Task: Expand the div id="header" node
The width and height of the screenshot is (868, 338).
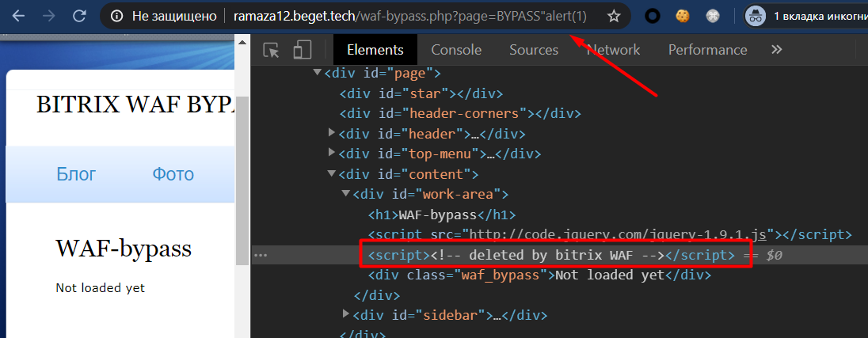Action: (x=332, y=132)
